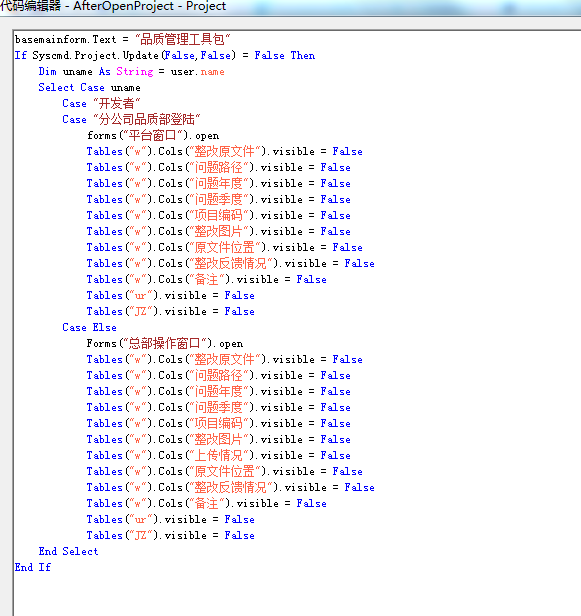
Task: Click the first "整改反馈情况" column line
Action: click(231, 263)
